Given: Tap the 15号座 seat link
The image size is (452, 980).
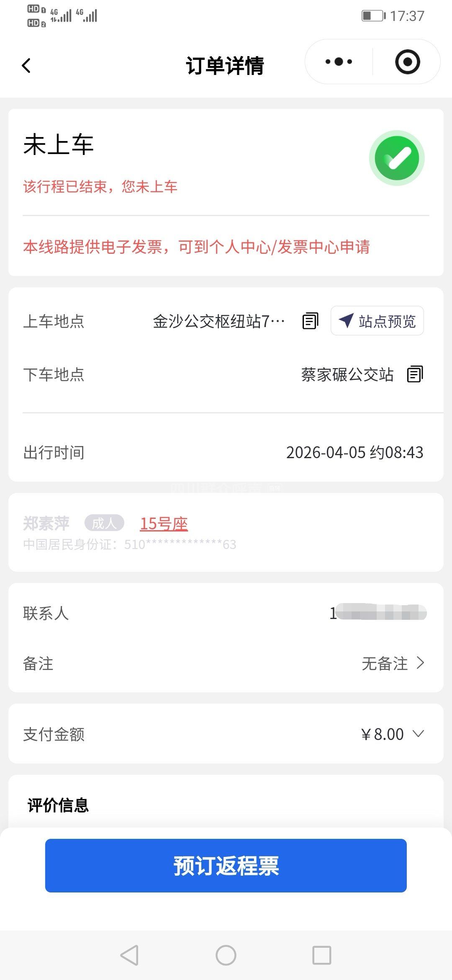Looking at the screenshot, I should click(164, 524).
